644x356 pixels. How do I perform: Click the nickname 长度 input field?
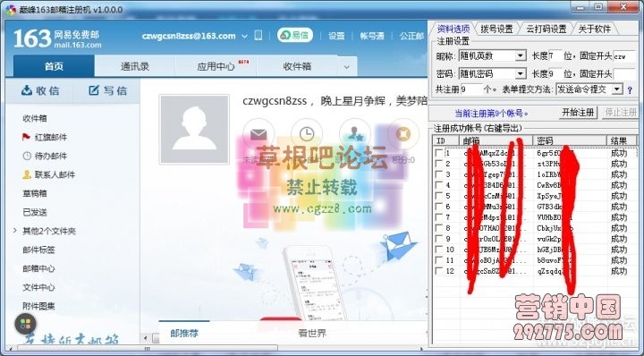coord(555,55)
